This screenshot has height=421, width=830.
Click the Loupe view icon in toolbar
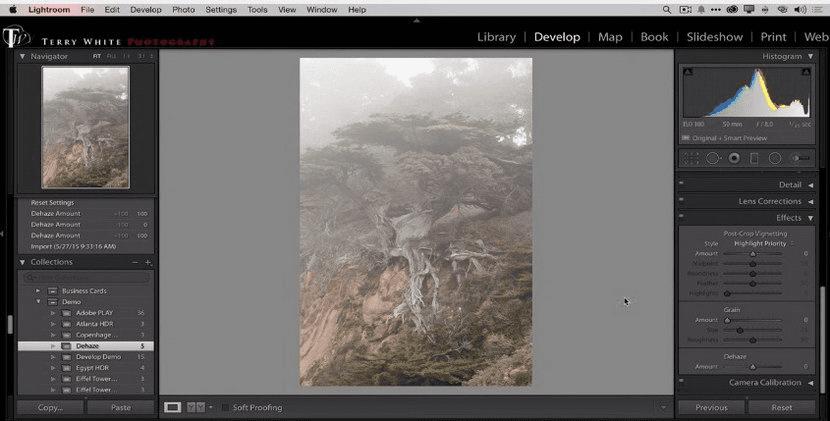172,407
